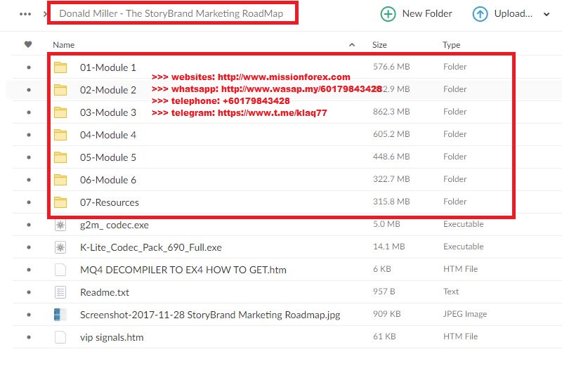Click the Donald Miller StoryBrand breadcrumb
The image size is (562, 392).
171,13
